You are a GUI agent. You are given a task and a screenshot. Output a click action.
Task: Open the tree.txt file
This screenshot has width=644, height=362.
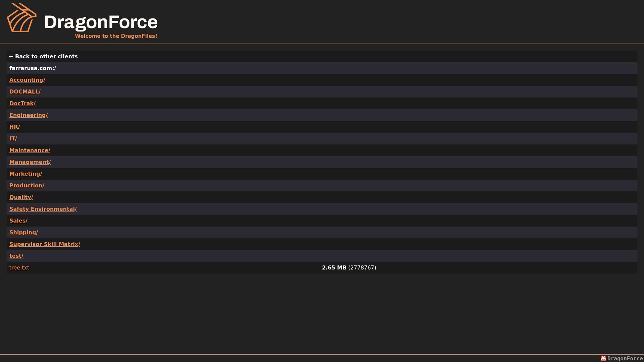(19, 267)
